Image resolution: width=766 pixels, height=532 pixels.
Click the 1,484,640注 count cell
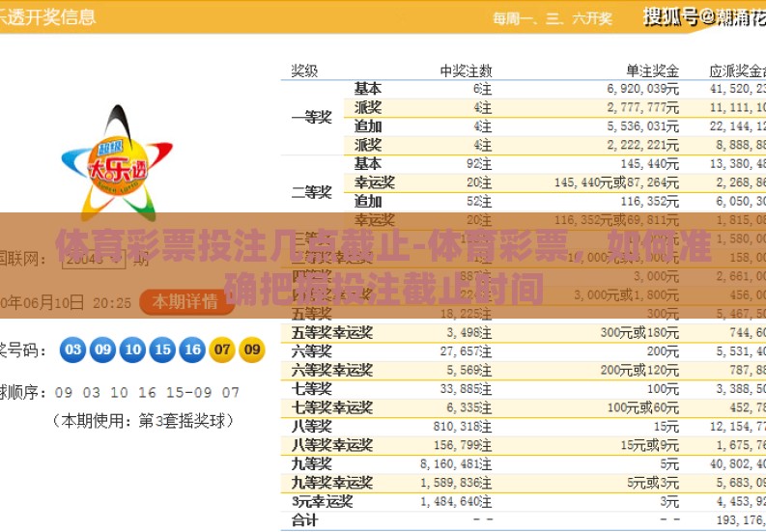[456, 502]
